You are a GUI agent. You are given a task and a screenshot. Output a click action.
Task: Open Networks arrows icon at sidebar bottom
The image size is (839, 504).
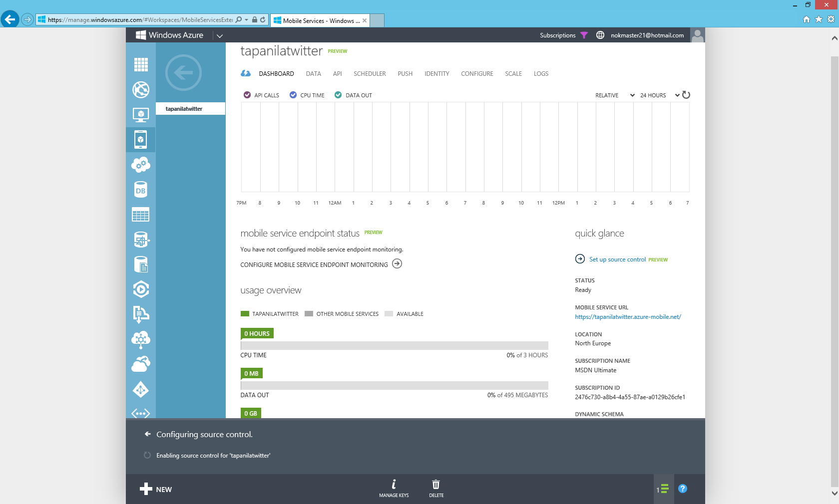[141, 413]
